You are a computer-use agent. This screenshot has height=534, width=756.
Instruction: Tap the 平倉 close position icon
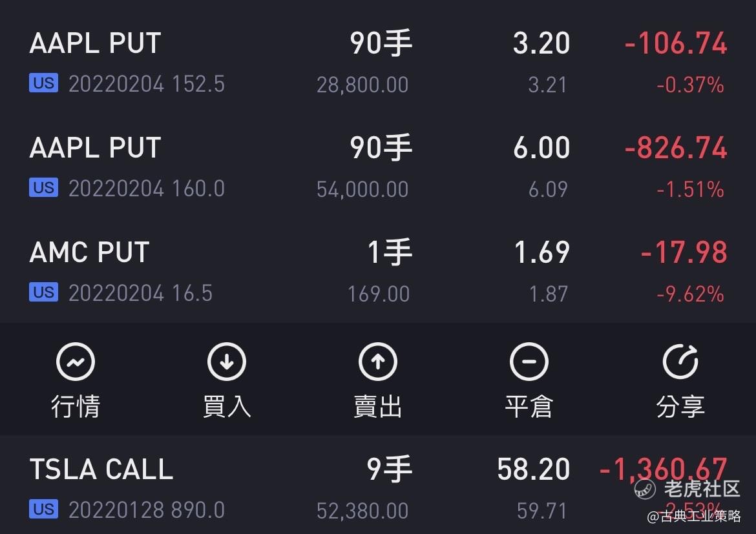(529, 362)
